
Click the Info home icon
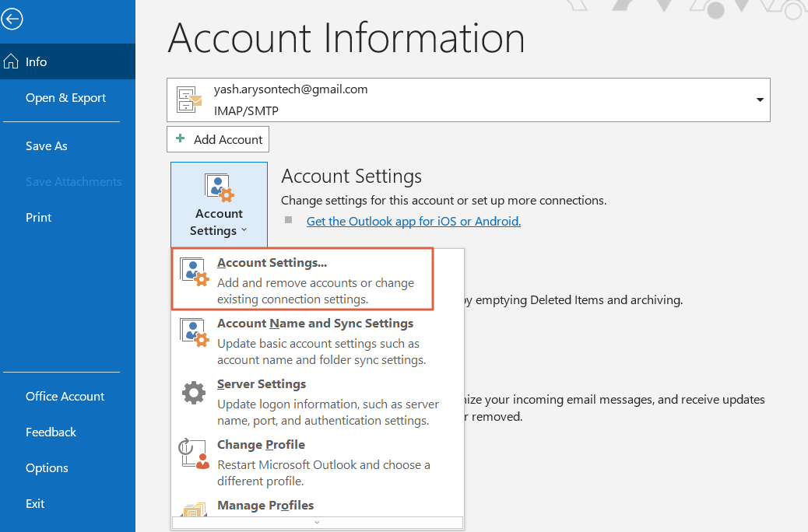pyautogui.click(x=12, y=62)
